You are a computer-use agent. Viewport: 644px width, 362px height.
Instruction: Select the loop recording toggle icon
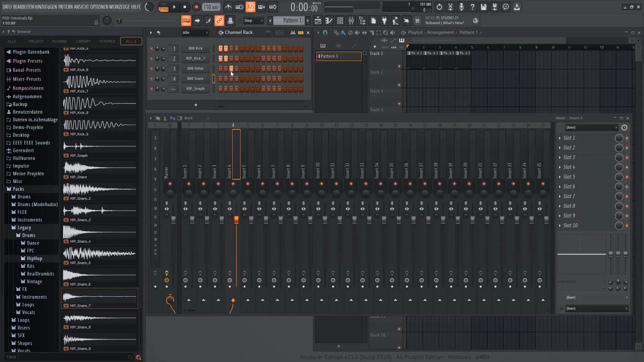(273, 7)
